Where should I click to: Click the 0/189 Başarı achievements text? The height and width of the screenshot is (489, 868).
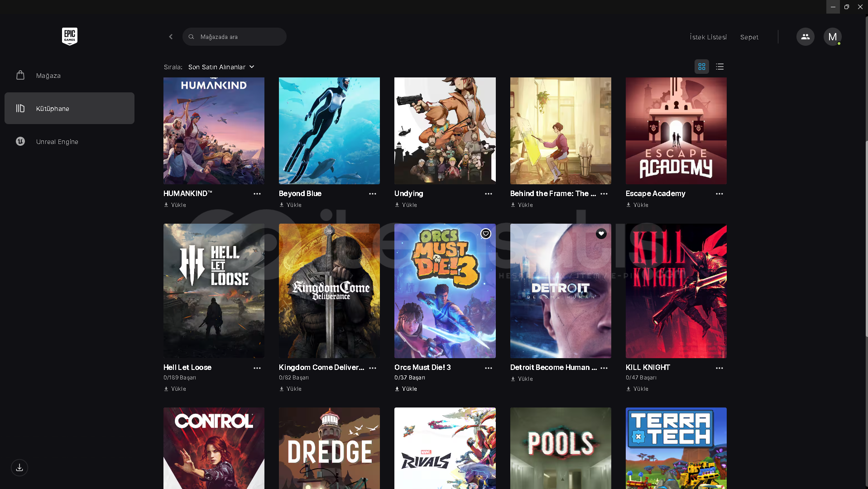pos(180,378)
